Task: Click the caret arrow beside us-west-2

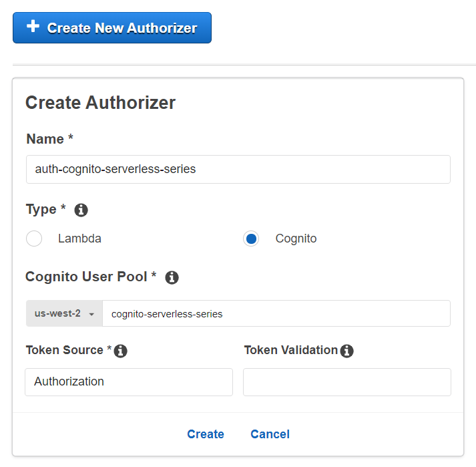Action: coord(91,314)
